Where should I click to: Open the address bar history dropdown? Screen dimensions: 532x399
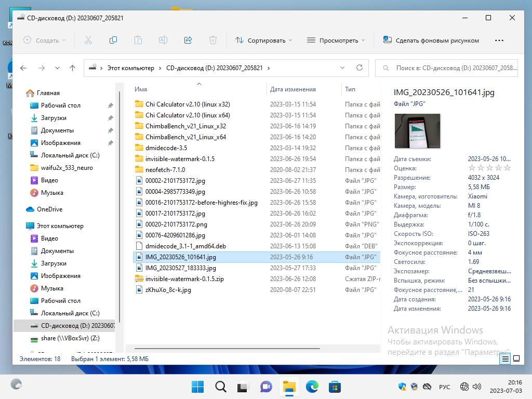pos(342,68)
